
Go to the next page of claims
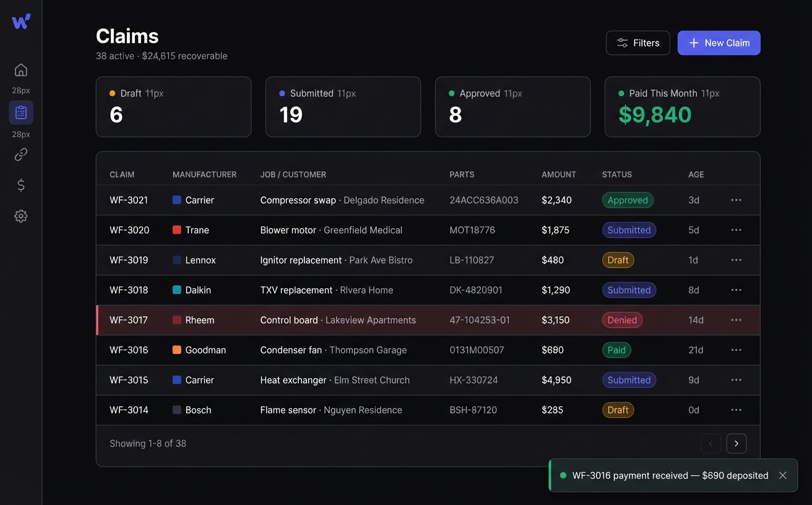736,443
